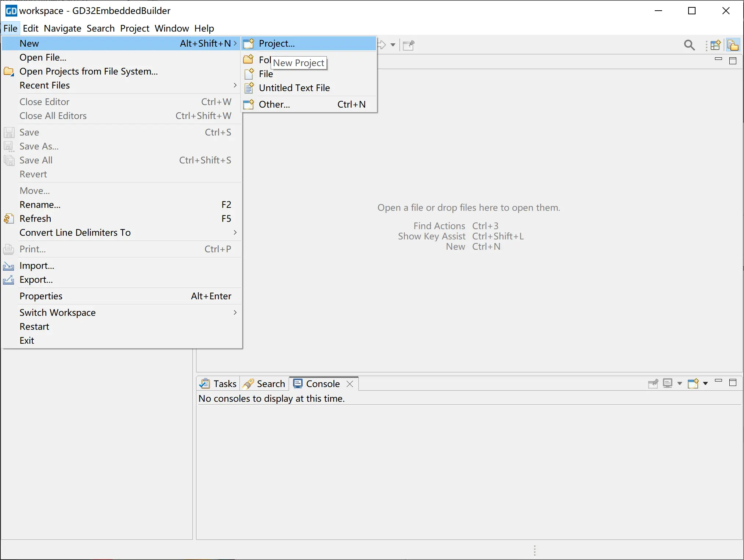Click the Open Console icon
The height and width of the screenshot is (560, 744).
pos(693,383)
